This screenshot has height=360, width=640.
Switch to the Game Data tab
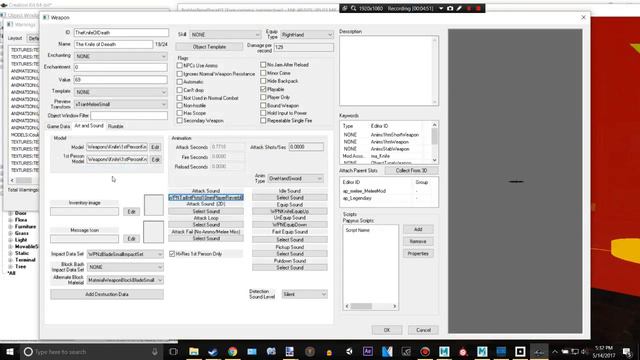(58, 126)
